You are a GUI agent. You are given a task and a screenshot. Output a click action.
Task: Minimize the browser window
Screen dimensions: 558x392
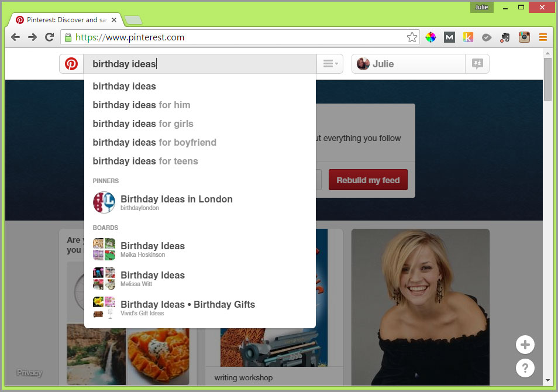point(505,7)
